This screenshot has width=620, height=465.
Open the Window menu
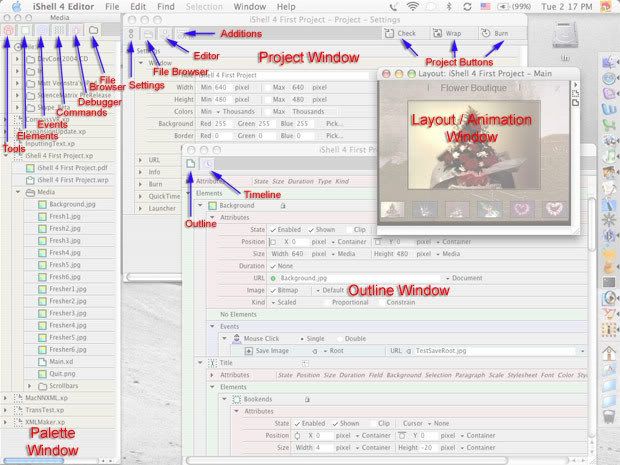249,7
